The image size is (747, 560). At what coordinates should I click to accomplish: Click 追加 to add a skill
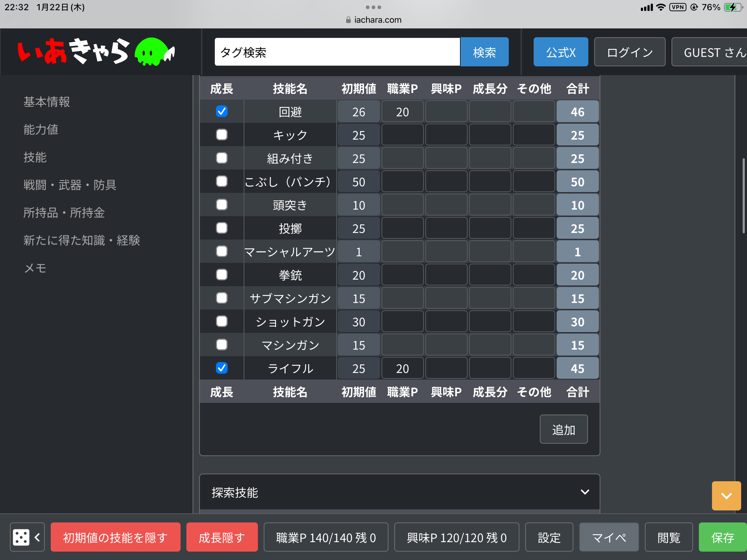(564, 429)
